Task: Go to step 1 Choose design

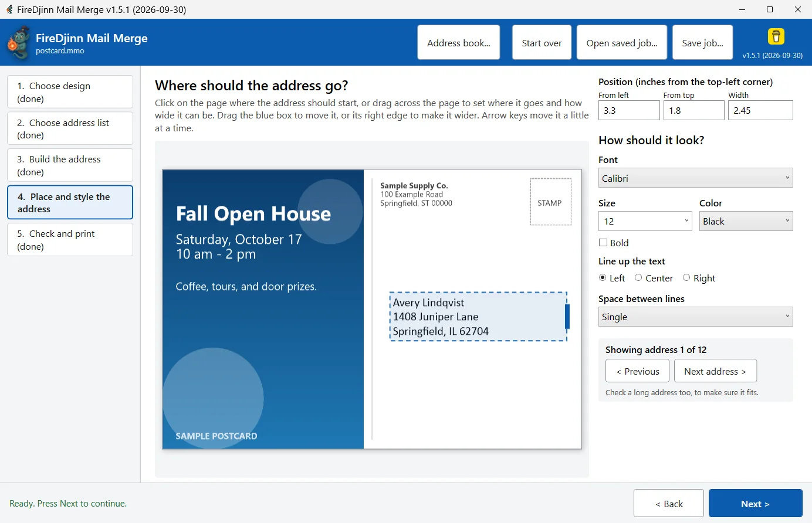Action: point(70,92)
